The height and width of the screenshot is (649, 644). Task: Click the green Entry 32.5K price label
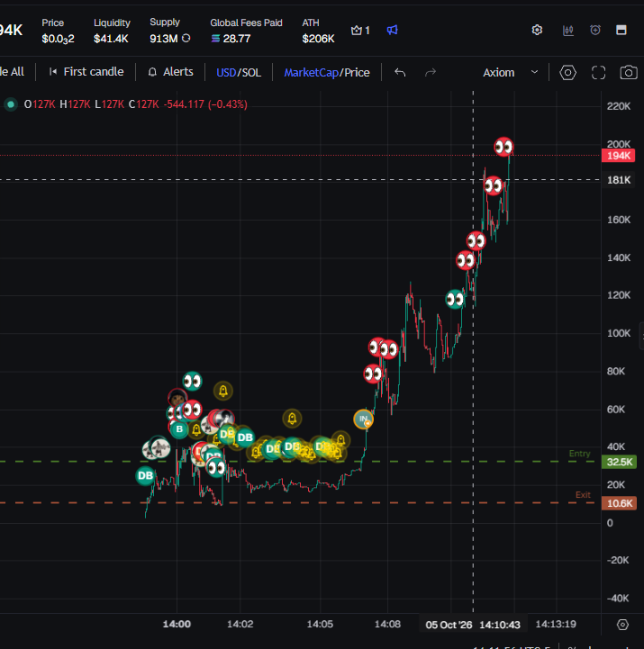coord(619,463)
